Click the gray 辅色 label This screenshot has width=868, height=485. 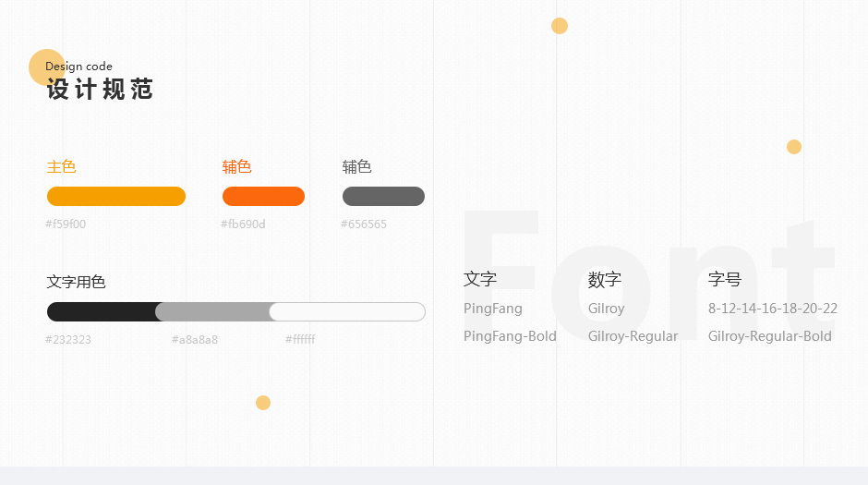(356, 166)
